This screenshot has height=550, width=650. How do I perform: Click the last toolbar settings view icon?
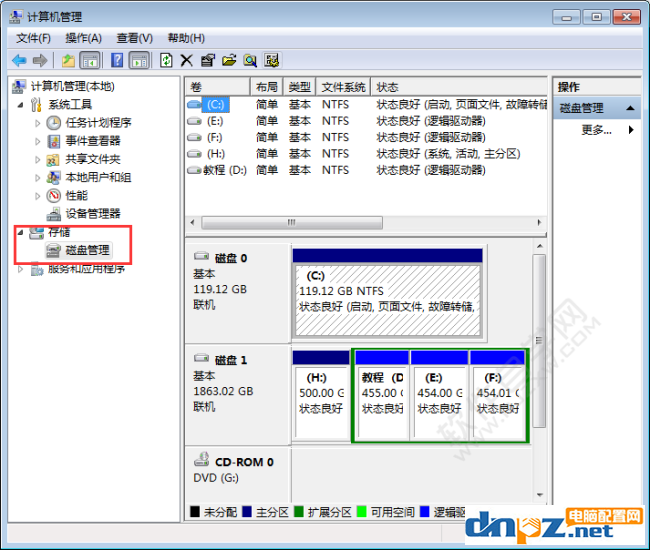pyautogui.click(x=272, y=61)
